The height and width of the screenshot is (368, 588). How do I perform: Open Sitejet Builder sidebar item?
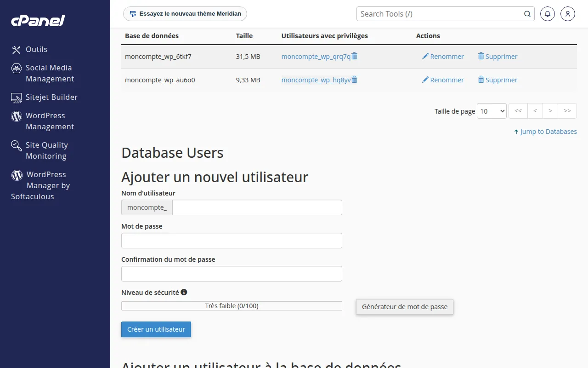tap(45, 98)
